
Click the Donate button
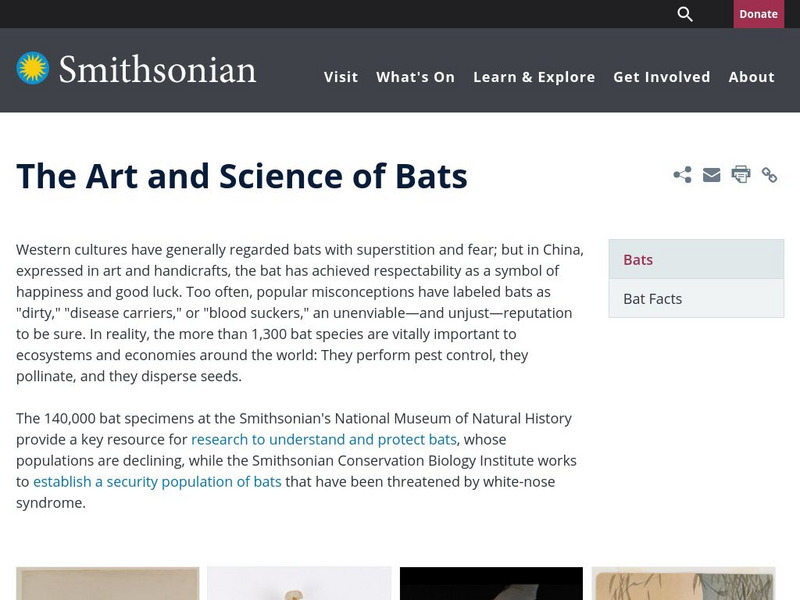pos(759,14)
